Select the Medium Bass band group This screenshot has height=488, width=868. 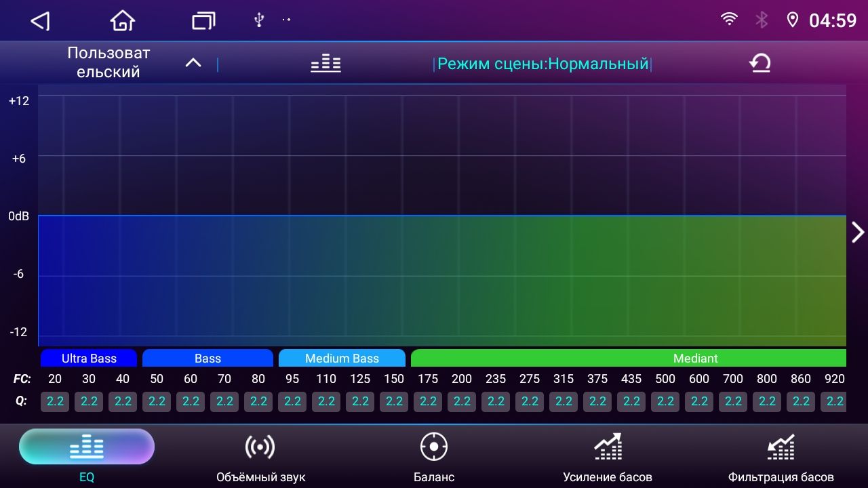[x=342, y=359]
